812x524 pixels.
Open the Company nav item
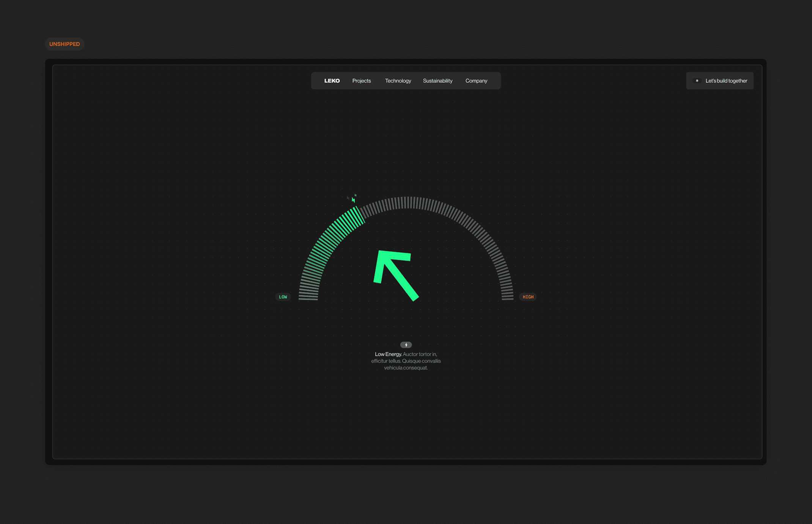pyautogui.click(x=476, y=81)
